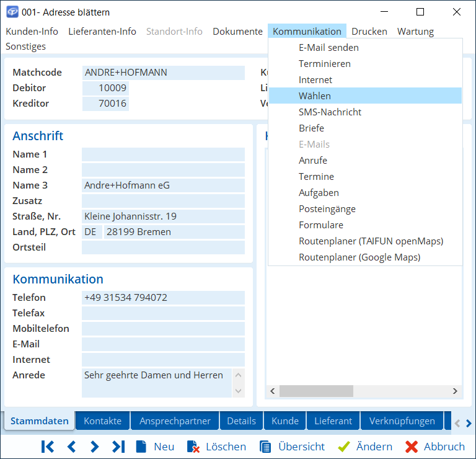
Task: Click the Löschen delete icon
Action: tap(193, 447)
